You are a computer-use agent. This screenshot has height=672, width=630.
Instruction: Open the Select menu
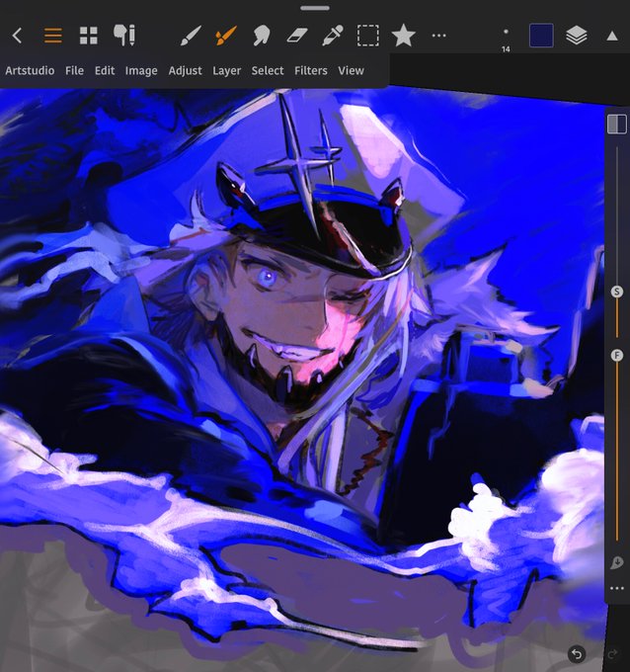click(x=268, y=70)
